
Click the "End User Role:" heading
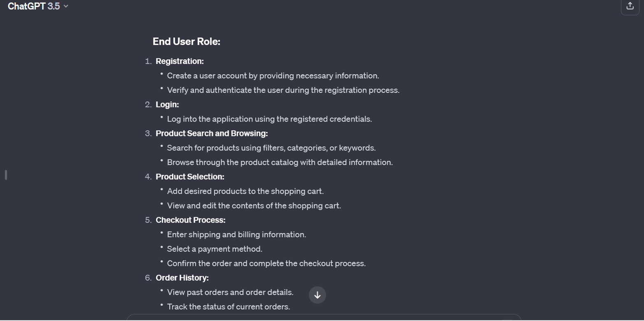(186, 42)
